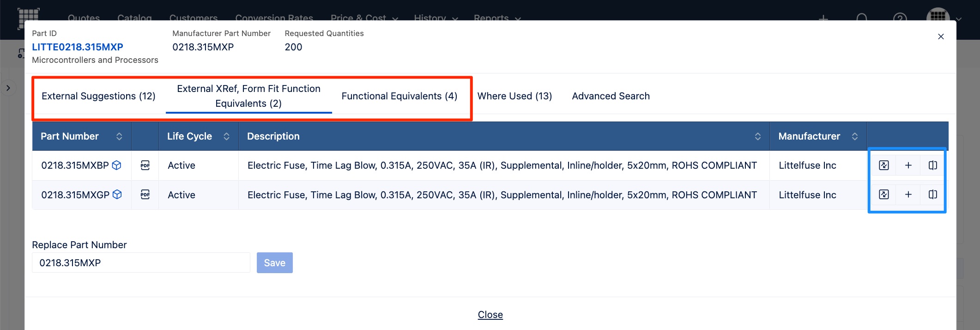Open the Where Used (13) tab
Image resolution: width=980 pixels, height=330 pixels.
[514, 96]
